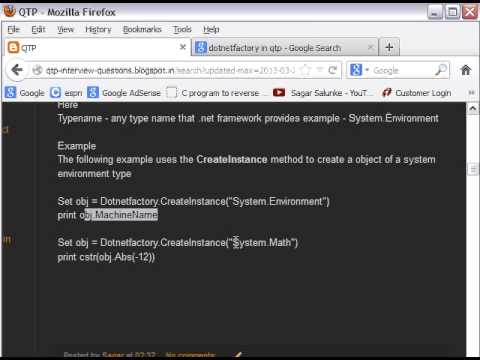Click the highlighted obj.MachineName text
Screen dimensions: 480x360
tap(121, 215)
